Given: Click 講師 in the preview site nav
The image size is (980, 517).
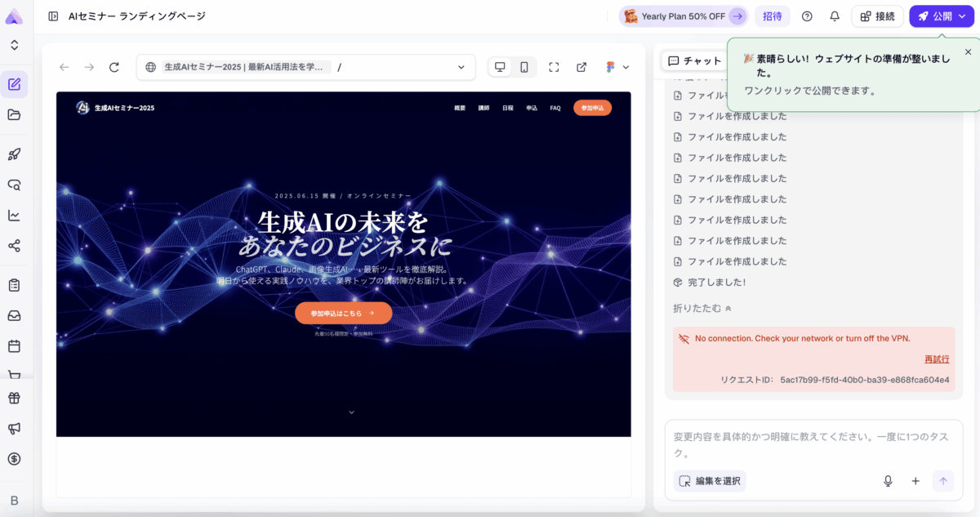Looking at the screenshot, I should tap(483, 108).
